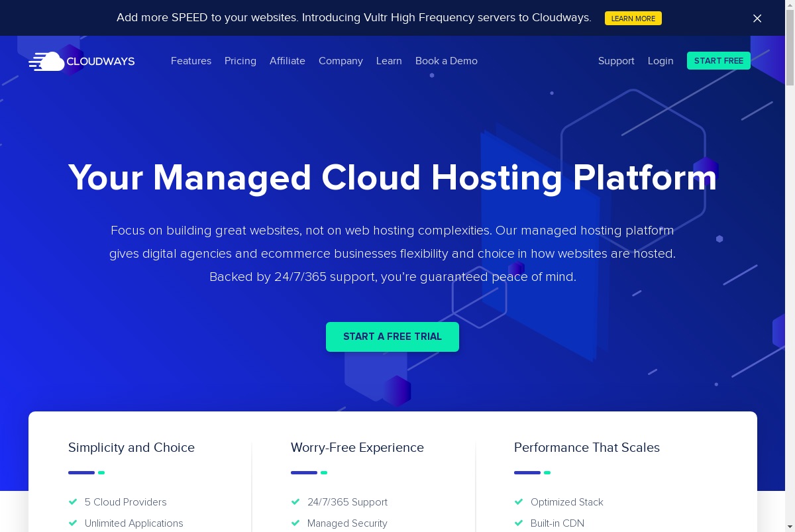Go to the Affiliate page

point(288,61)
